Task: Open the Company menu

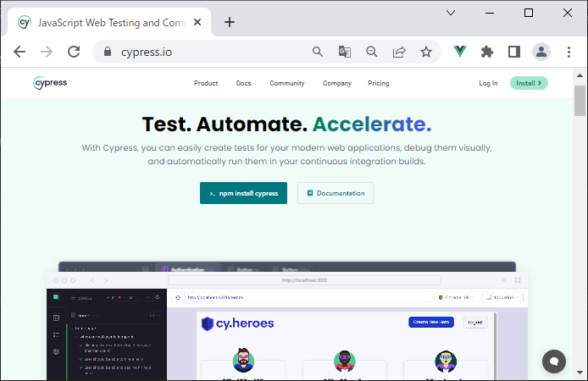Action: (337, 83)
